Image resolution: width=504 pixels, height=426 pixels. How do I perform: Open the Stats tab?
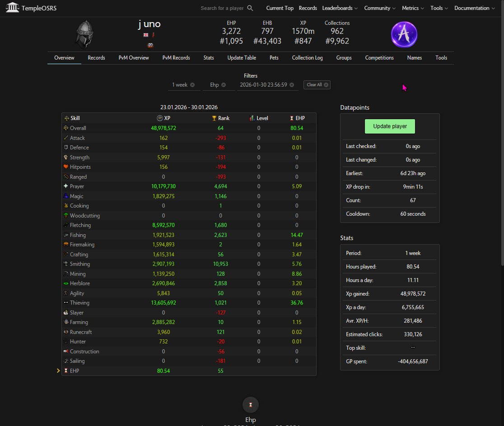click(x=209, y=58)
